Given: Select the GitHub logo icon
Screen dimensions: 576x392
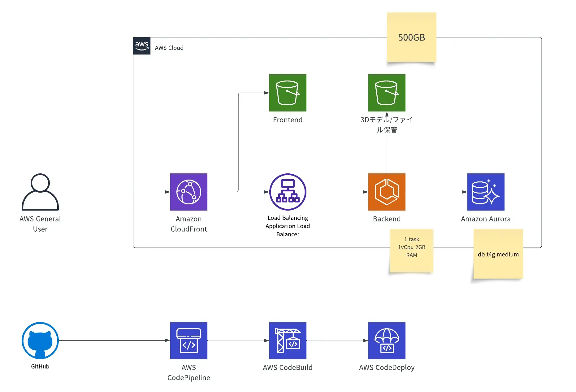Looking at the screenshot, I should (x=40, y=340).
